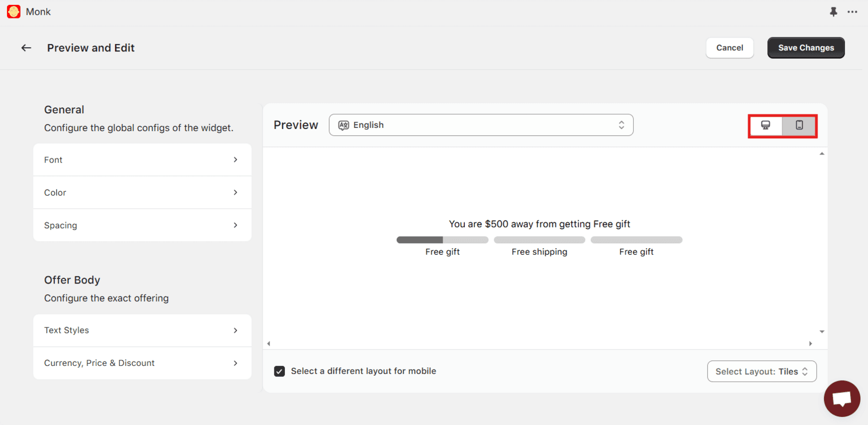
Task: Switch preview to mobile view icon
Action: pos(799,125)
